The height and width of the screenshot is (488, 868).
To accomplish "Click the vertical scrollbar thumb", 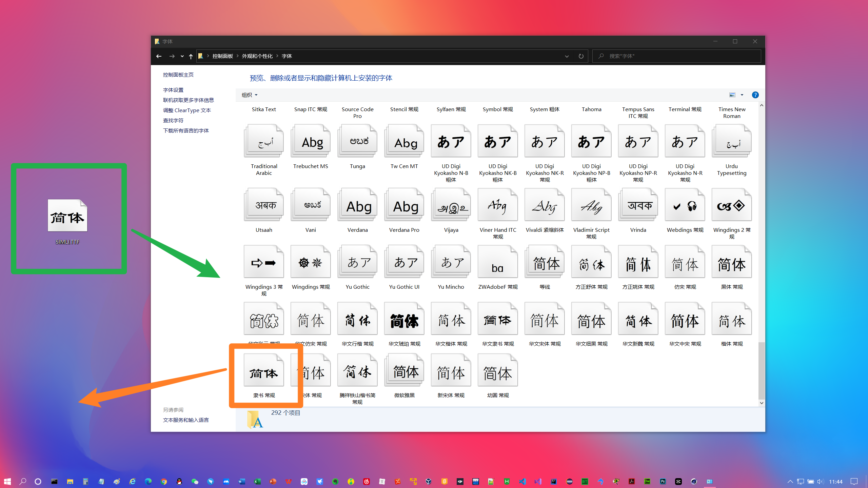I will tap(762, 371).
